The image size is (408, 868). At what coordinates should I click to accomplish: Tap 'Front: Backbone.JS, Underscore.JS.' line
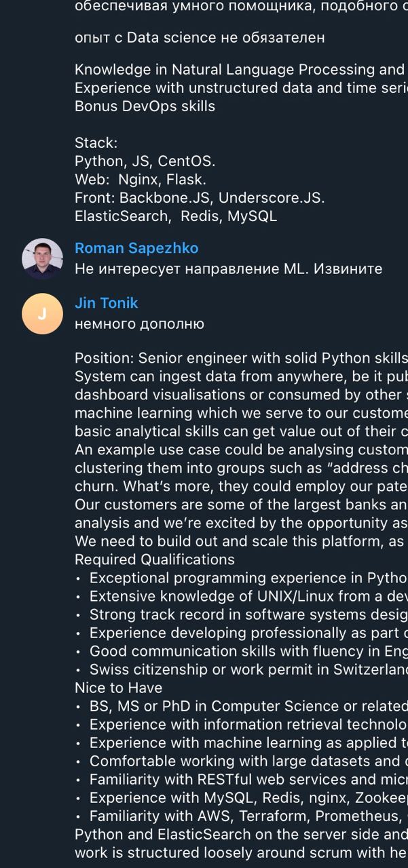[200, 198]
